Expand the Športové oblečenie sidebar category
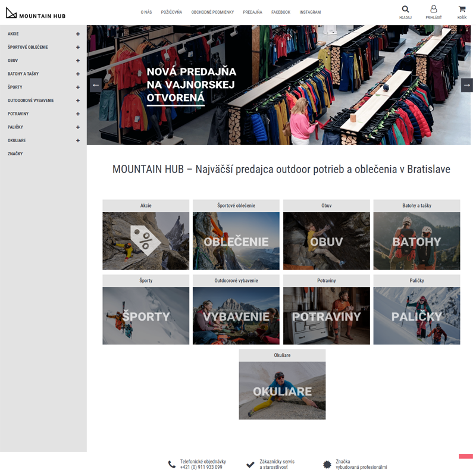This screenshot has height=476, width=476. 78,48
